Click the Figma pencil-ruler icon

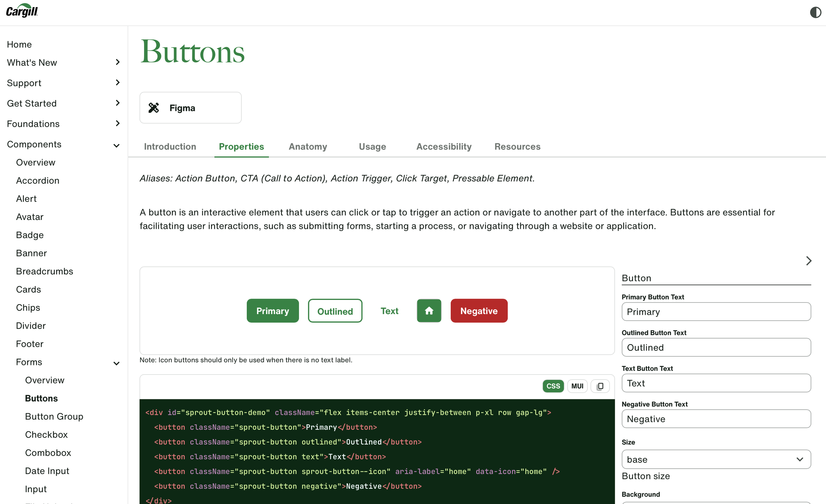[x=154, y=108]
